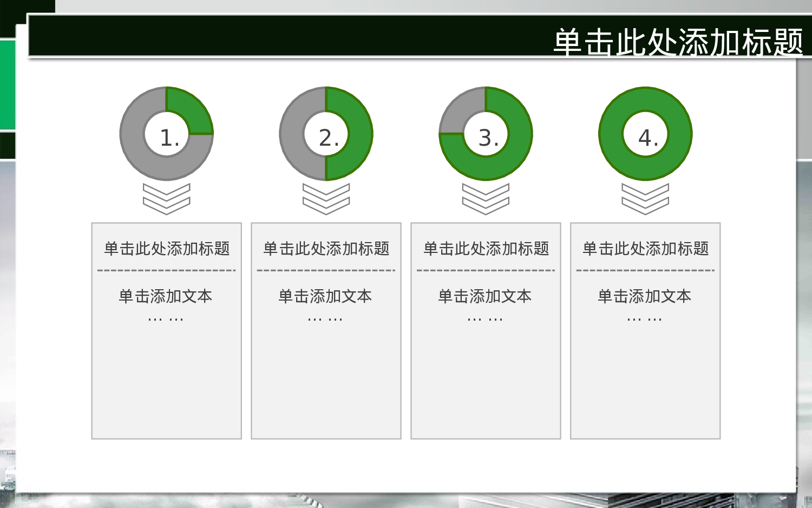The width and height of the screenshot is (812, 508).
Task: Expand the chevron arrows under chart 1
Action: [166, 199]
